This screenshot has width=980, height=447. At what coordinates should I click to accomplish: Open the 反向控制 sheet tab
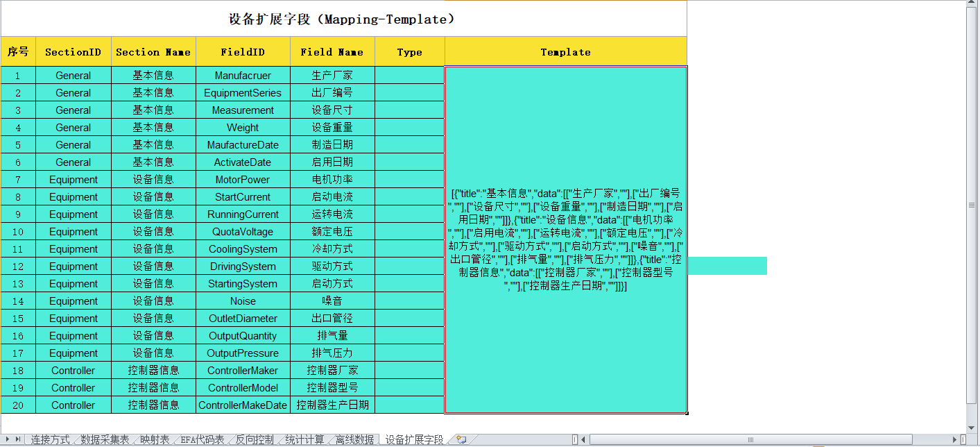(255, 439)
